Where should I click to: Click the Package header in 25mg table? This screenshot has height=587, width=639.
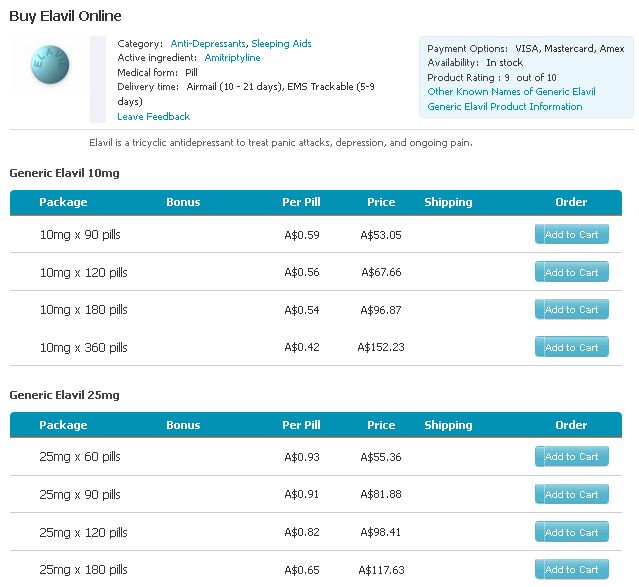63,425
